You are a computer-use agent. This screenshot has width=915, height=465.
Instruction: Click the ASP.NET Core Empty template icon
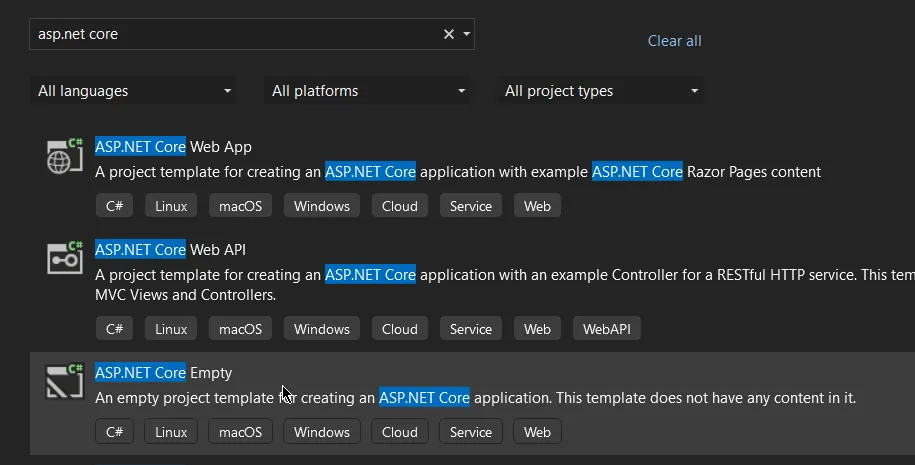(x=65, y=382)
